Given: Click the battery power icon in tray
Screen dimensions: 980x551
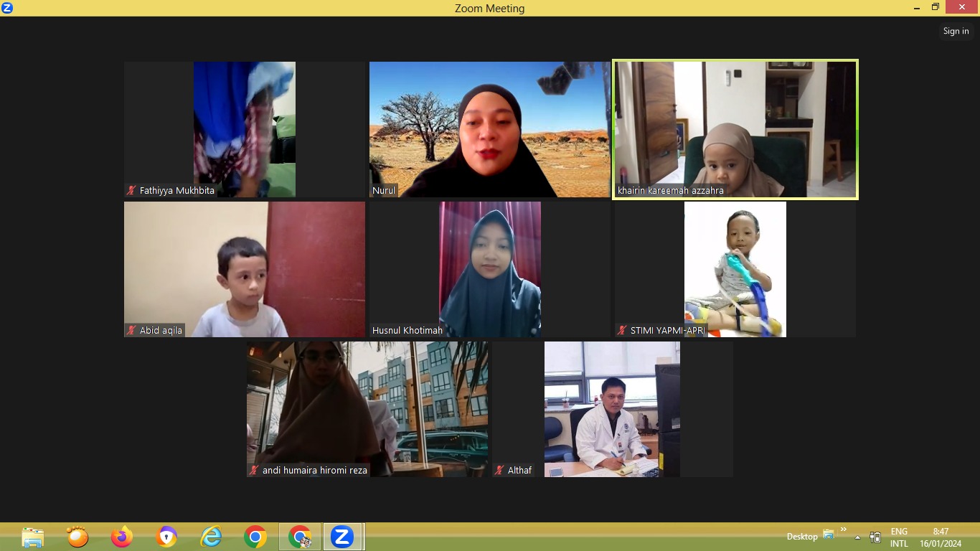Looking at the screenshot, I should pos(875,537).
